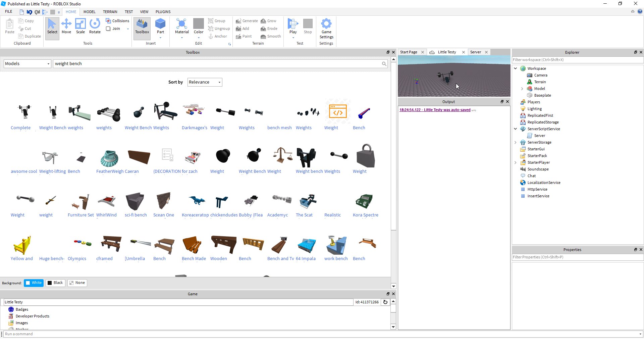Image resolution: width=644 pixels, height=349 pixels.
Task: Click the auto-saved output message link
Action: tap(435, 110)
